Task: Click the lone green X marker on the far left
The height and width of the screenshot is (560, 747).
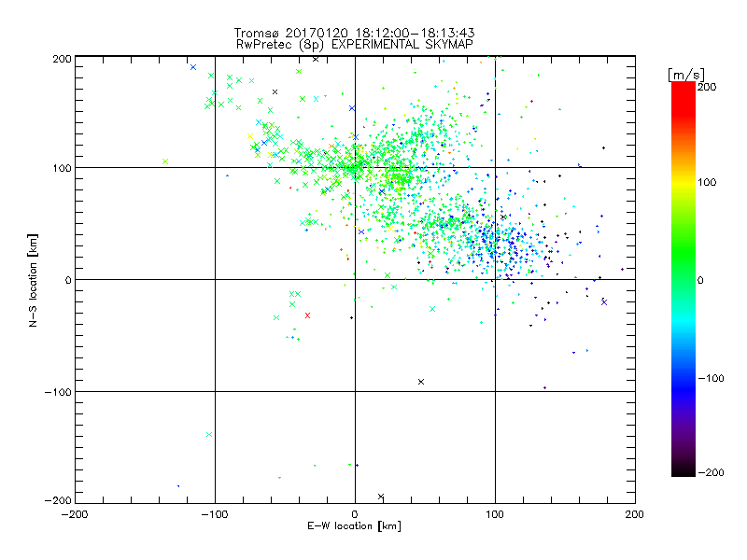Action: 165,161
